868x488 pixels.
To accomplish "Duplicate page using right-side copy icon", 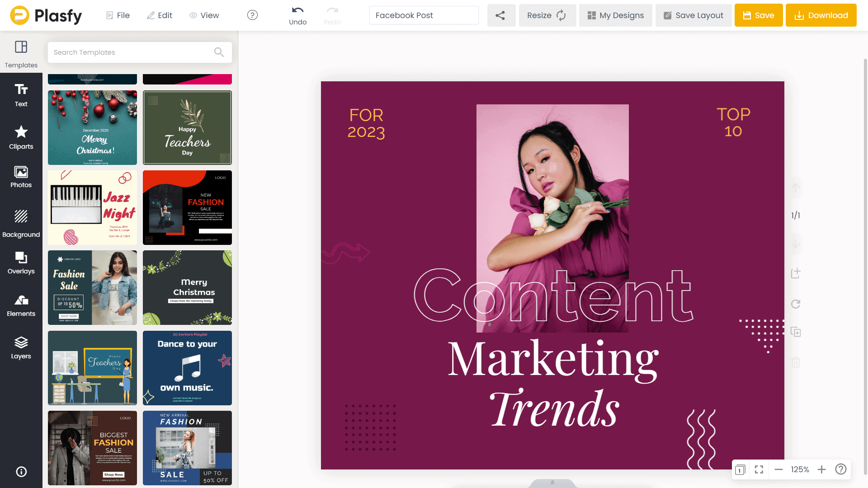I will coord(796,332).
